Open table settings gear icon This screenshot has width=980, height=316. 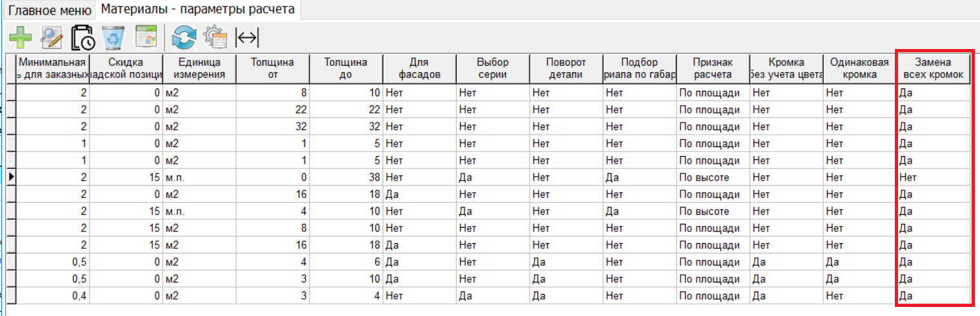pyautogui.click(x=215, y=38)
